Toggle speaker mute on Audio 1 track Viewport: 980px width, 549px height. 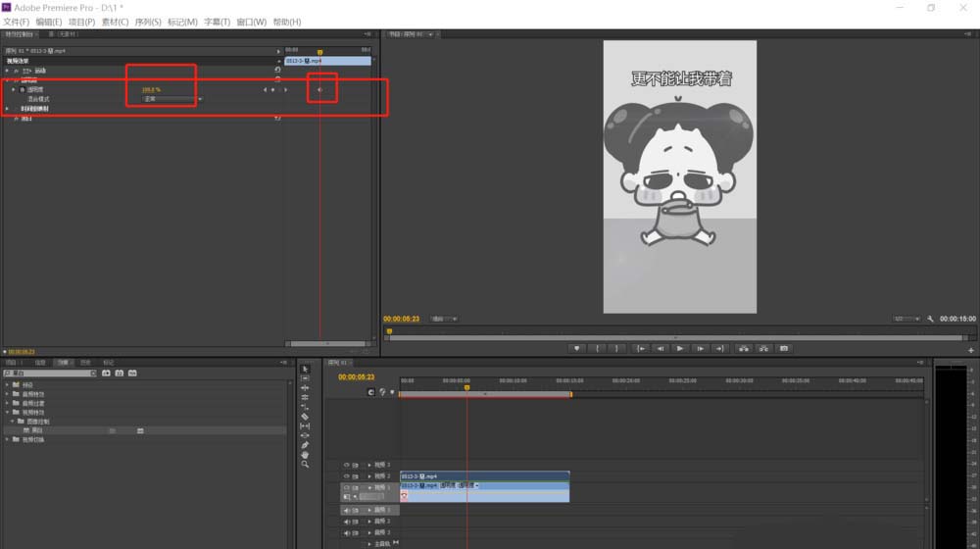(346, 510)
